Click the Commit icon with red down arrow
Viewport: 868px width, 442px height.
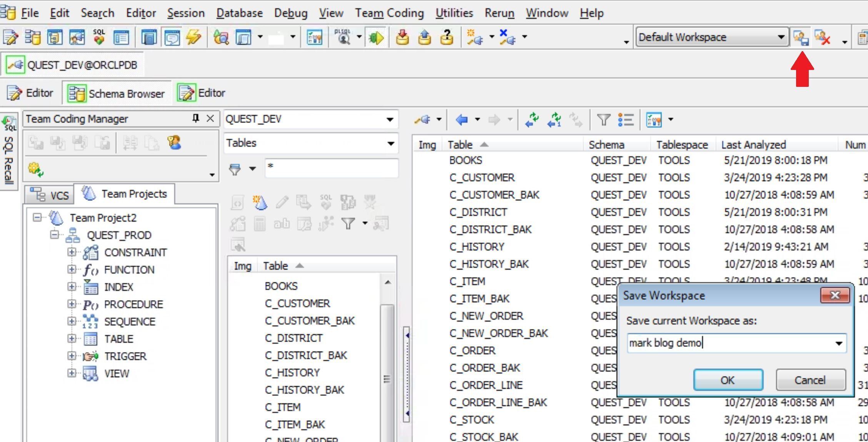(402, 37)
